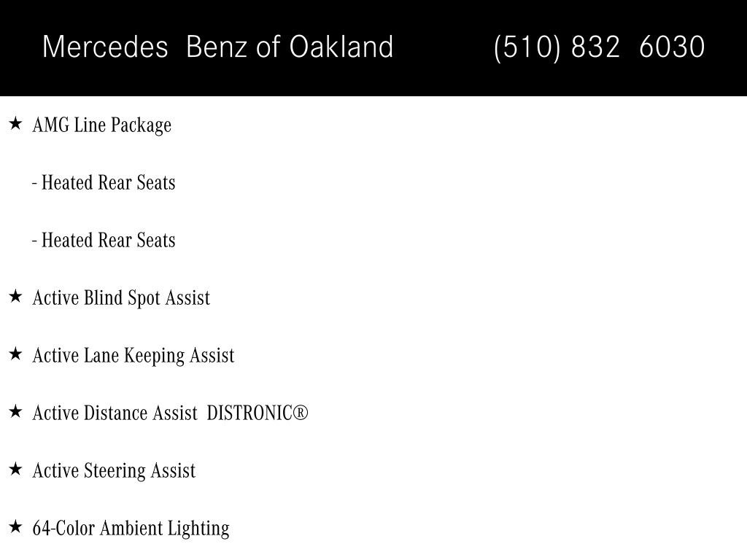The width and height of the screenshot is (747, 560).
Task: Click the star beside AMG Line Package
Action: [15, 124]
